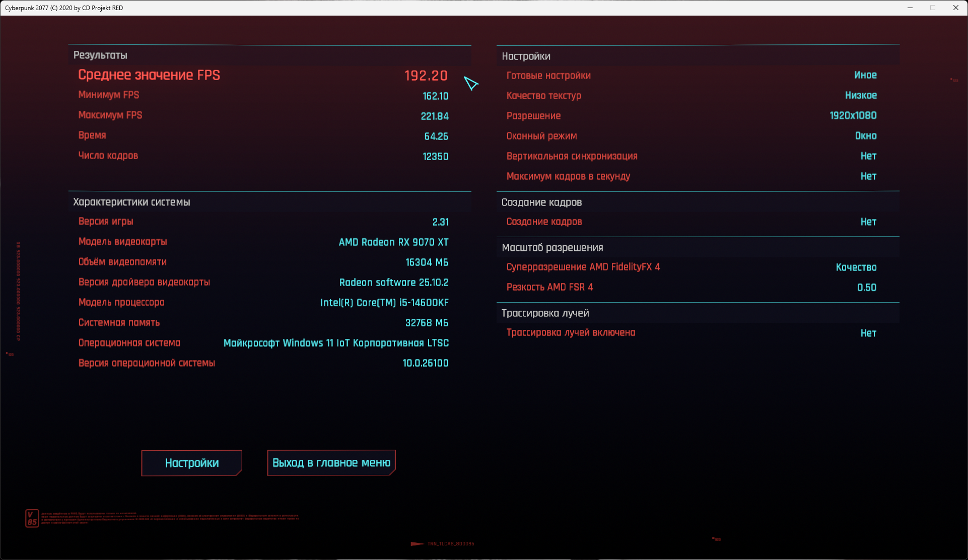This screenshot has height=560, width=968.
Task: Click the Качество текстур Низкое value
Action: click(860, 96)
